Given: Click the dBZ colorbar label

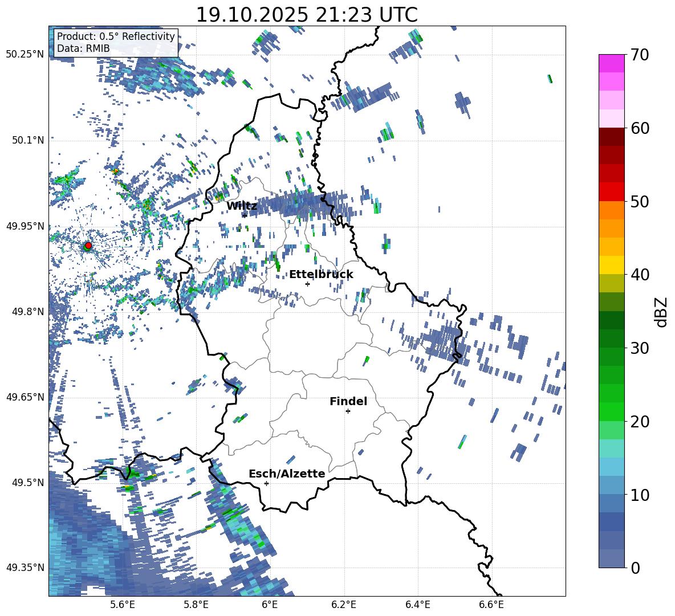Looking at the screenshot, I should [x=662, y=312].
